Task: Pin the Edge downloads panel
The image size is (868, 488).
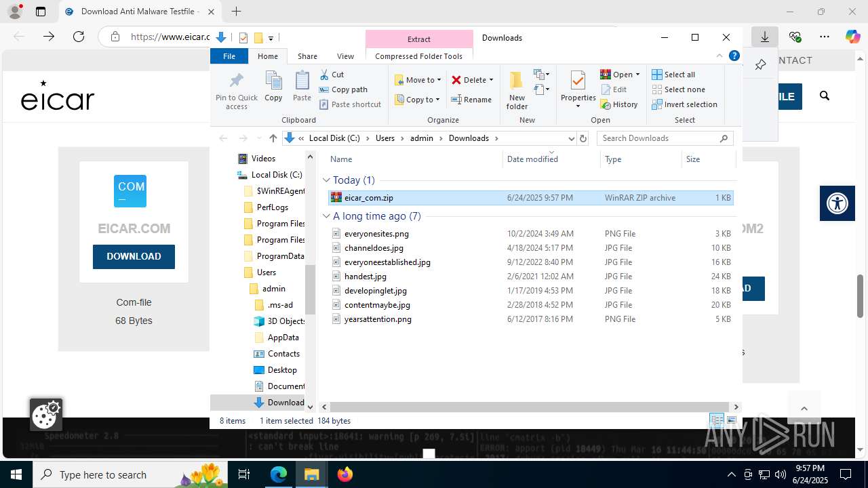Action: 760,65
